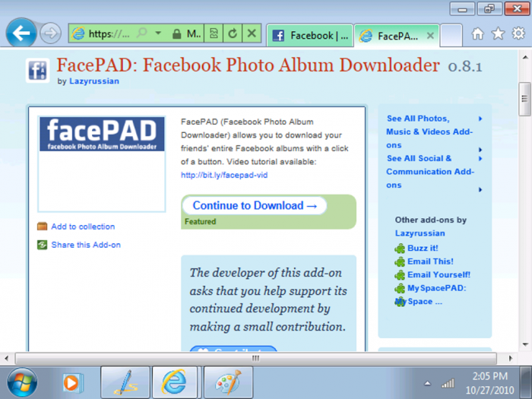Click the Compatibility View icon in address bar

click(214, 33)
